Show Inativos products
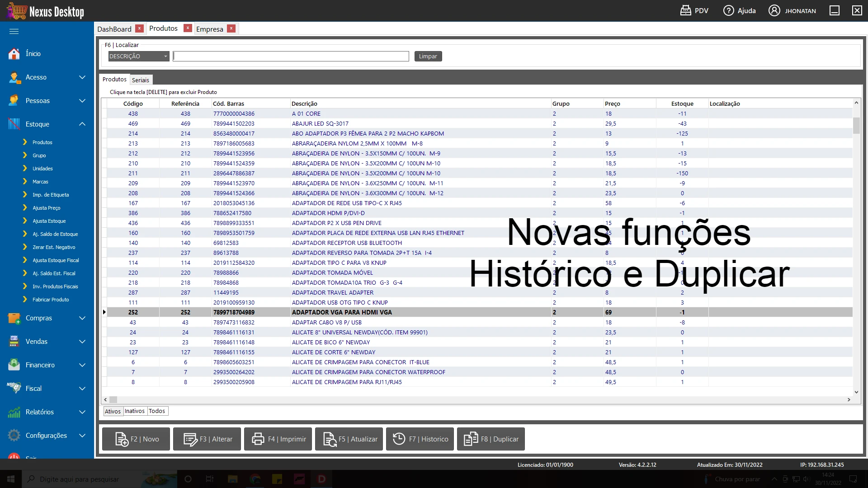Viewport: 868px width, 488px height. [134, 411]
